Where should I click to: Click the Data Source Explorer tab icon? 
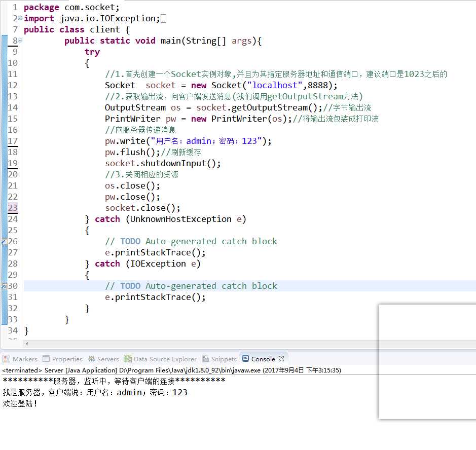click(x=128, y=359)
